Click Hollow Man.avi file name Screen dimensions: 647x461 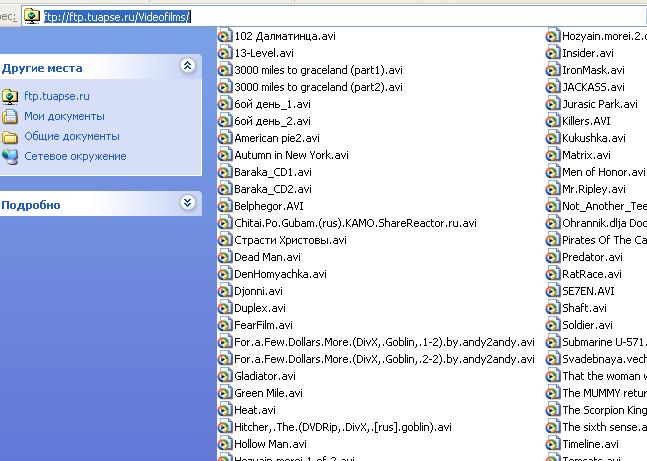coord(270,444)
